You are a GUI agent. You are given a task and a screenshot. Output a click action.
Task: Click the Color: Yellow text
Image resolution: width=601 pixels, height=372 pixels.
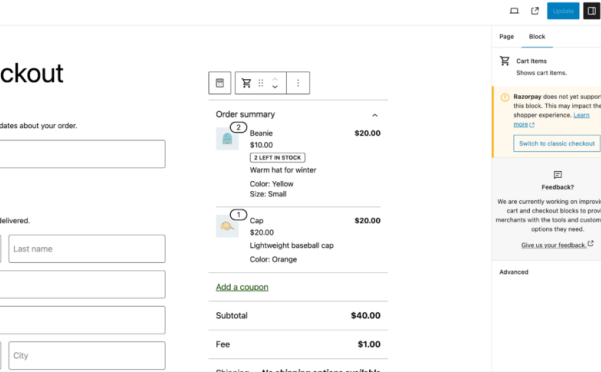tap(271, 184)
